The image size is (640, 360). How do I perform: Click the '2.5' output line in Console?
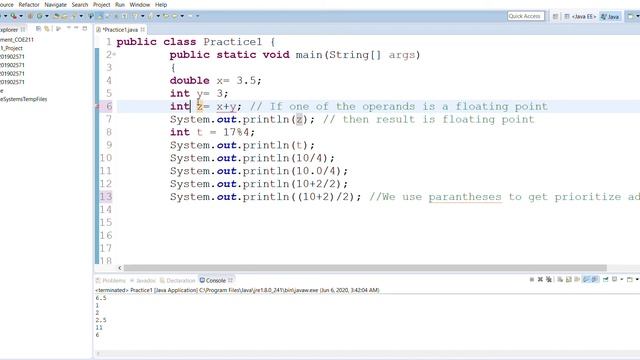101,320
